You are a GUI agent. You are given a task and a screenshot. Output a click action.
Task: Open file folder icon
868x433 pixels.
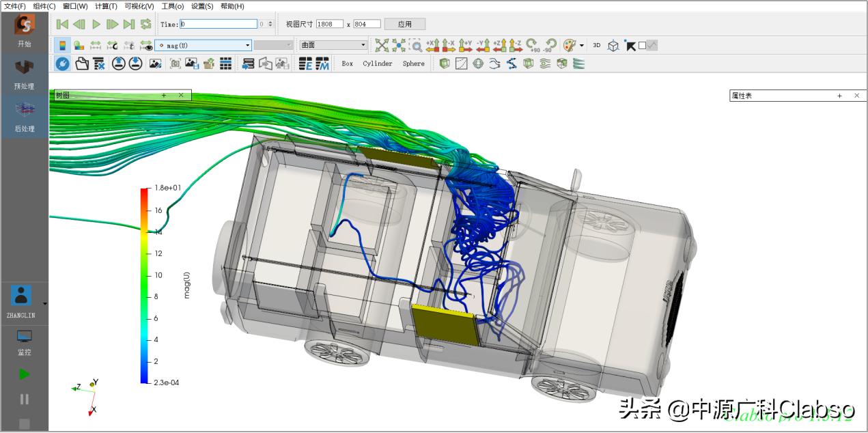tap(82, 64)
